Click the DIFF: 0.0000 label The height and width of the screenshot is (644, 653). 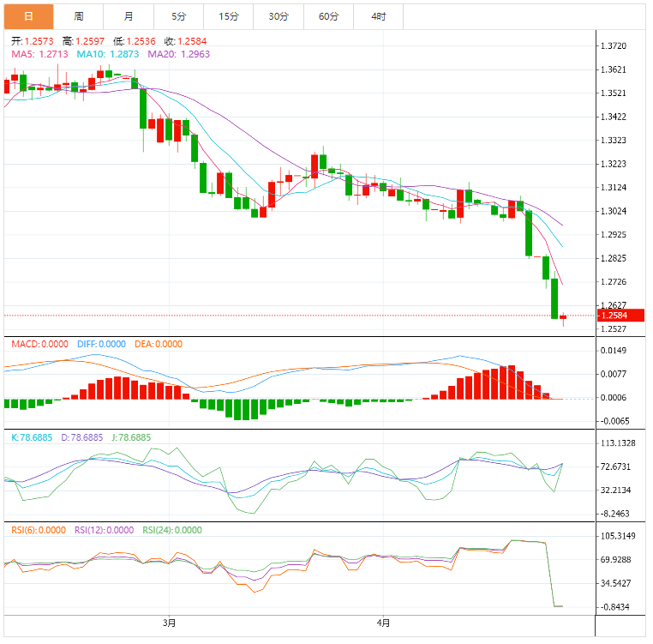101,345
